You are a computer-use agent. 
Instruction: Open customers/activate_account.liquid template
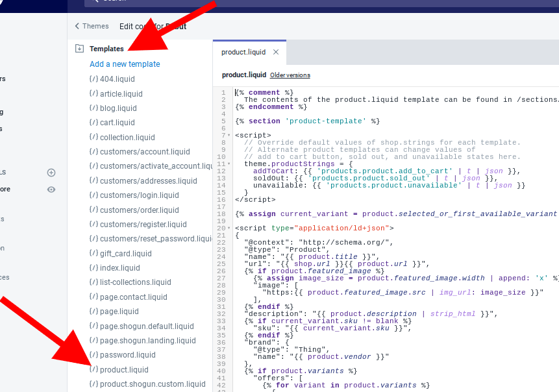point(151,166)
